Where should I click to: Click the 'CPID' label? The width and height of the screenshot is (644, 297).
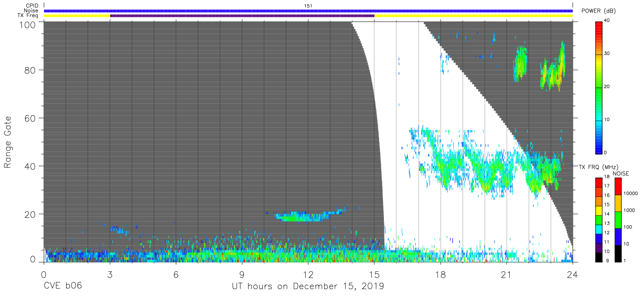point(31,6)
